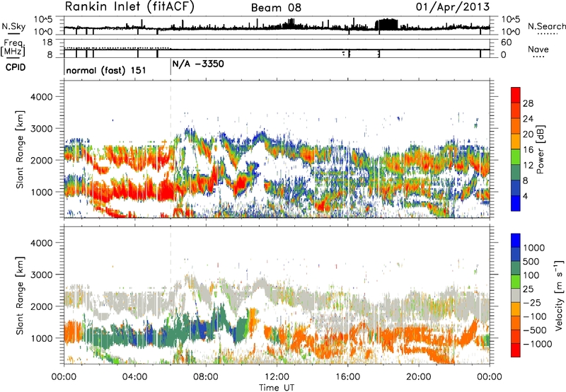Viewport: 566px width, 392px height.
Task: Click the bright blue top segment of the Velocity colorbar
Action: click(516, 241)
